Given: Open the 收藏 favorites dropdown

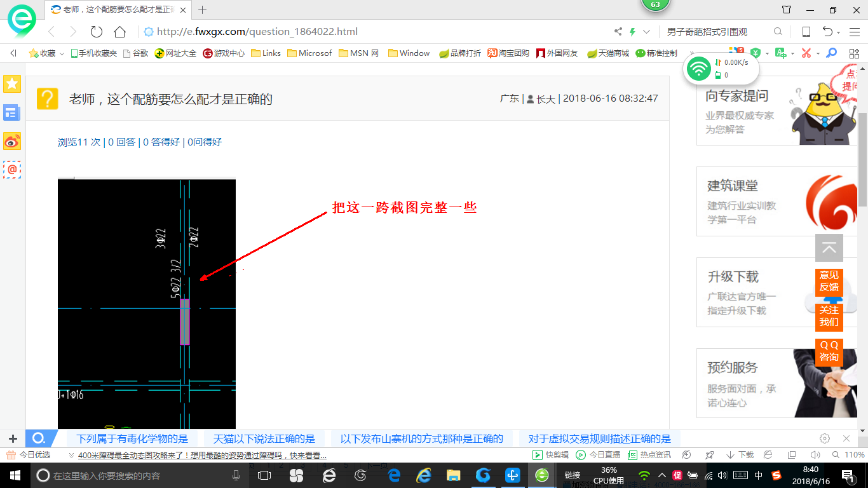Looking at the screenshot, I should (x=46, y=53).
